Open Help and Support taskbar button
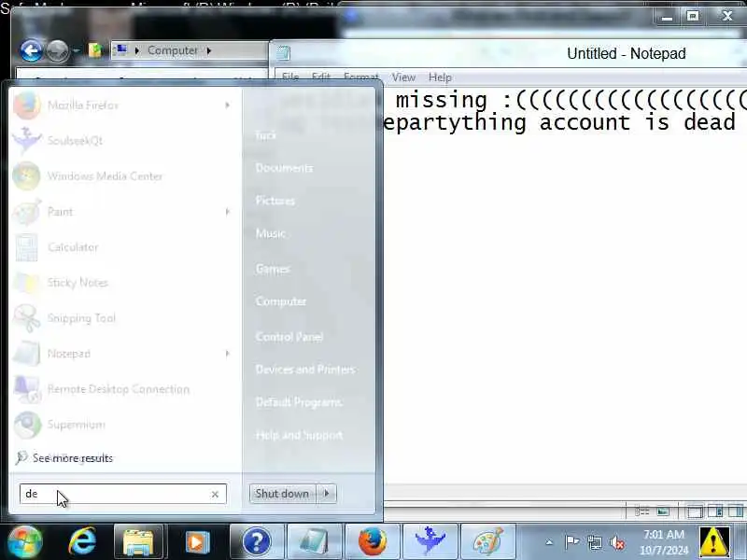Screen dimensions: 747x560 coord(256,541)
